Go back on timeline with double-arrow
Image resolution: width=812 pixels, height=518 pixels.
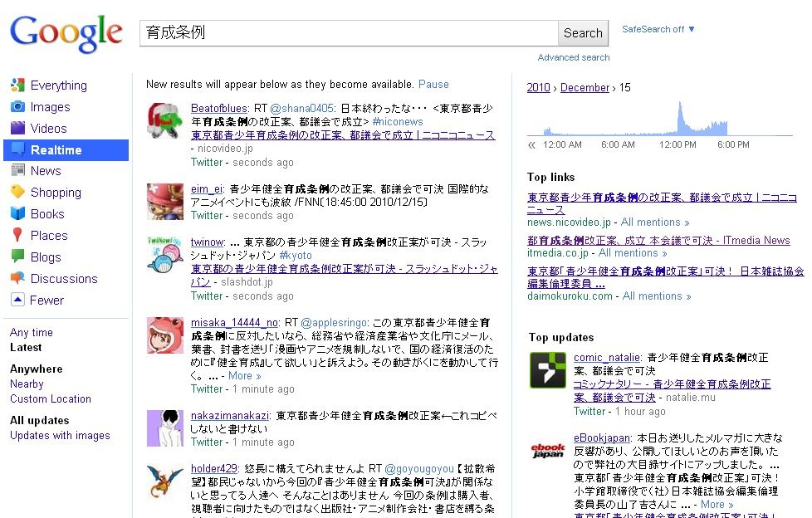coord(531,145)
